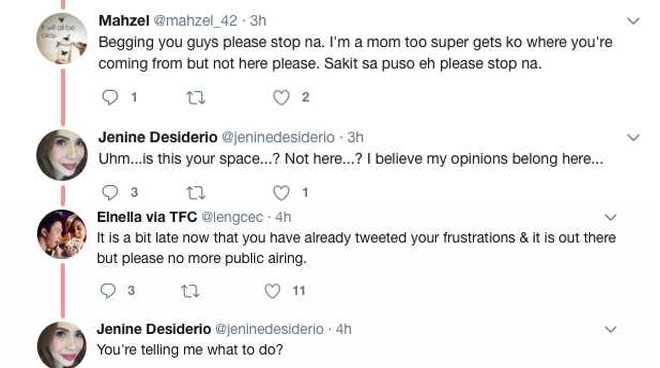Viewport: 660px width, 368px height.
Task: Like Jenine's 'Uhm...is this your space' tweet
Action: point(281,193)
